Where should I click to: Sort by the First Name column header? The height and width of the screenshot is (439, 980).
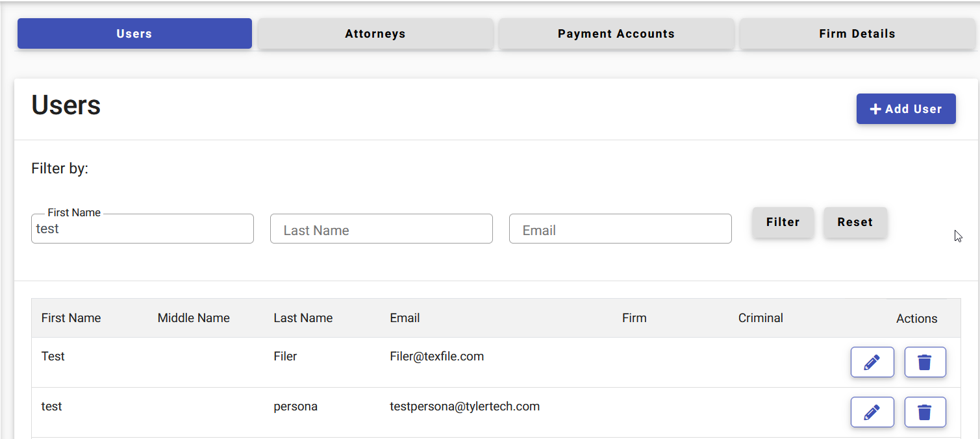(71, 318)
